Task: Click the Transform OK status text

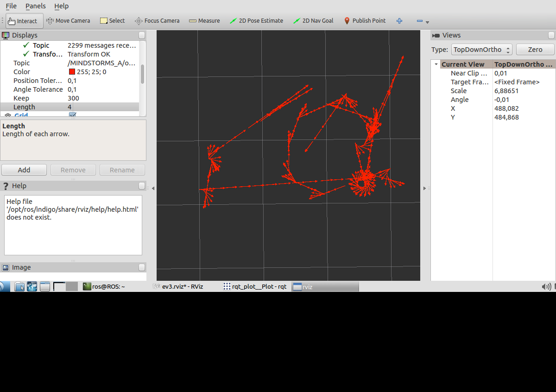Action: pyautogui.click(x=89, y=54)
